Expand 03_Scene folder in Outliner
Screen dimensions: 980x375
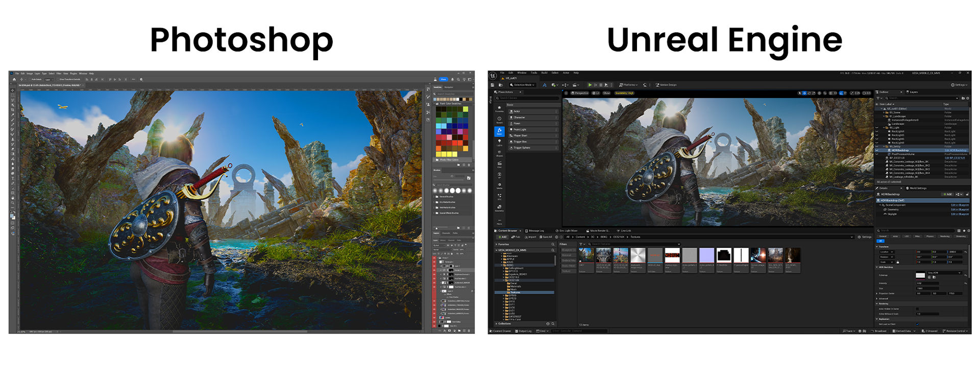(x=884, y=112)
